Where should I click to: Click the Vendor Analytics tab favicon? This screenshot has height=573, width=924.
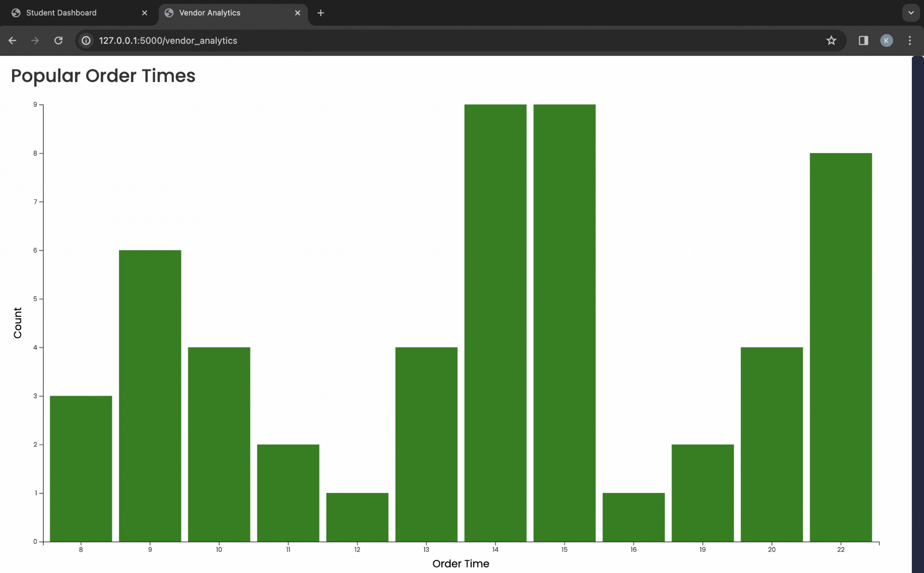[170, 13]
